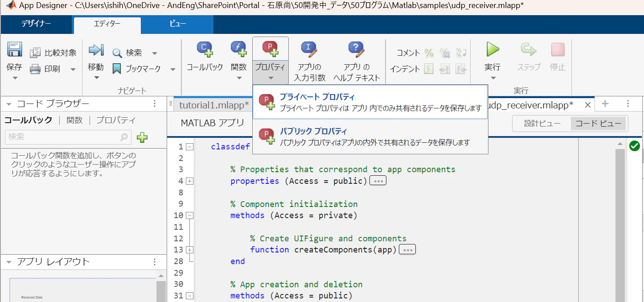Image resolution: width=644 pixels, height=302 pixels.
Task: Collapse the methods fold on line 31
Action: pos(189,296)
